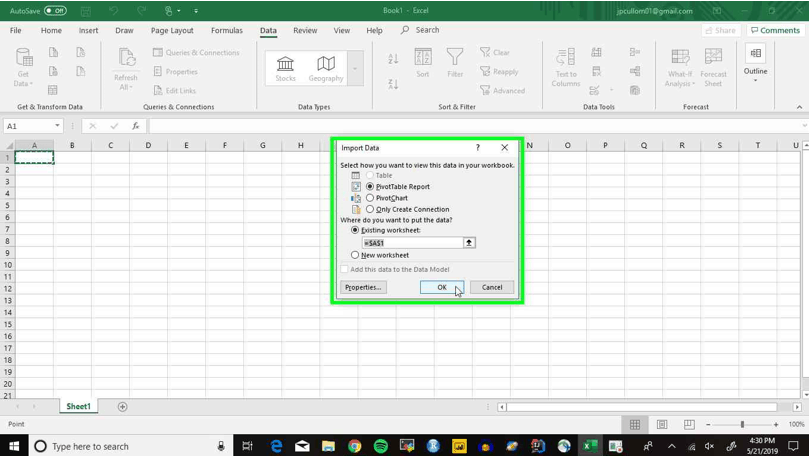Open the Page Layout tab
The image size is (809, 456).
172,30
